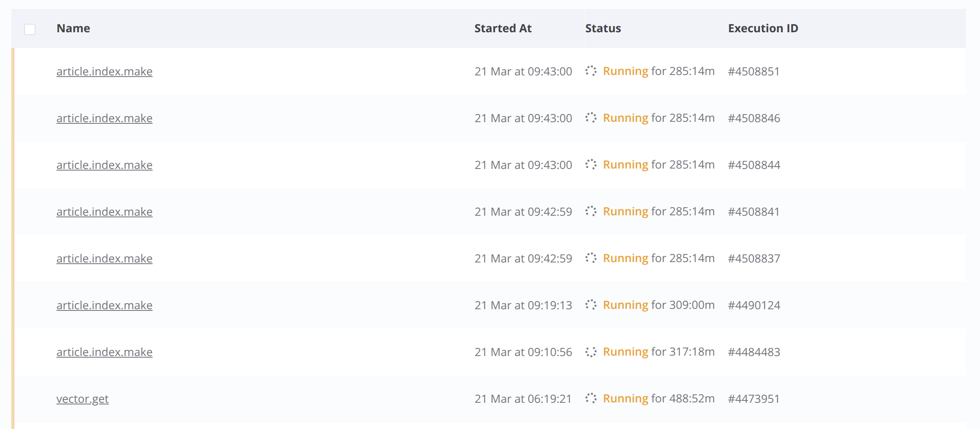
Task: Sort by the Started At column header
Action: click(503, 28)
